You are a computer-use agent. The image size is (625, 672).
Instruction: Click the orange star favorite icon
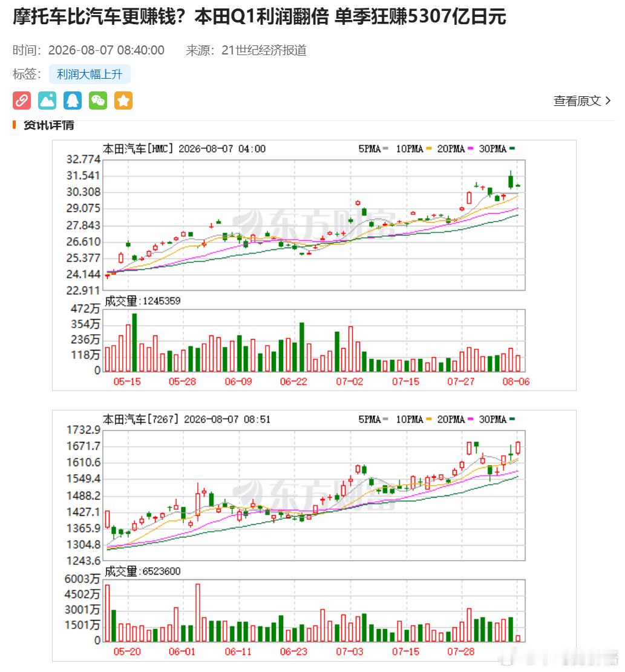pos(123,100)
